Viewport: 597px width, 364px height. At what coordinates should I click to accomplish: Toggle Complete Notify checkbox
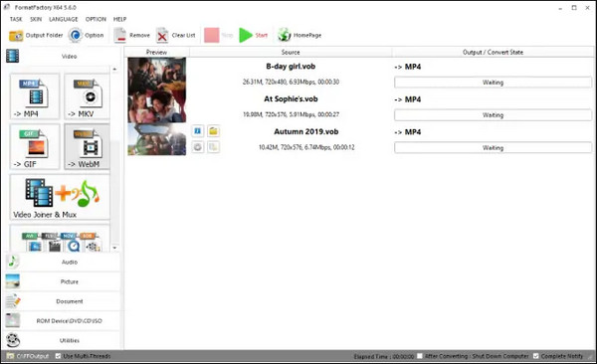[x=536, y=356]
